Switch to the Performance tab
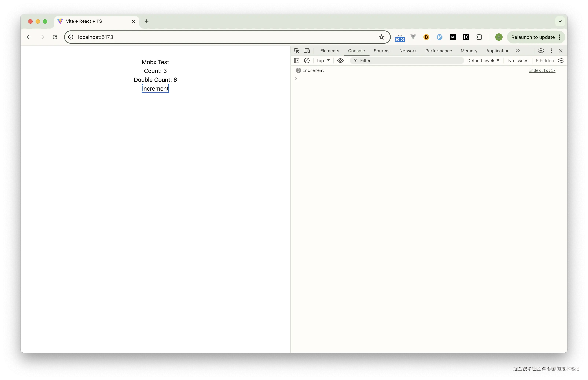The image size is (588, 380). (x=438, y=51)
